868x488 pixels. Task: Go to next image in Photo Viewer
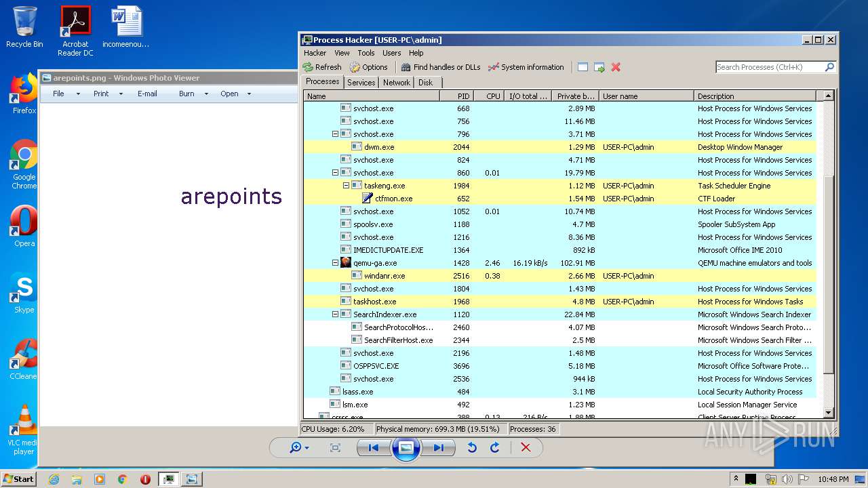[x=438, y=448]
